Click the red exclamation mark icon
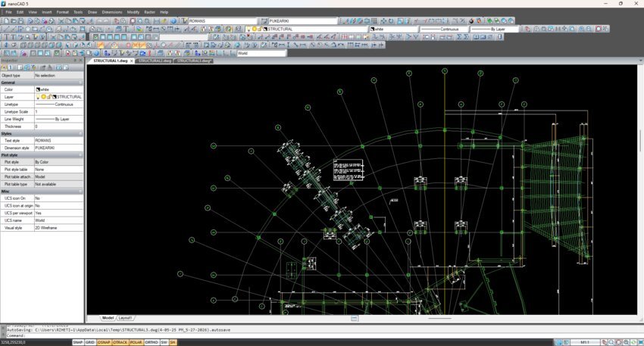 [x=150, y=53]
